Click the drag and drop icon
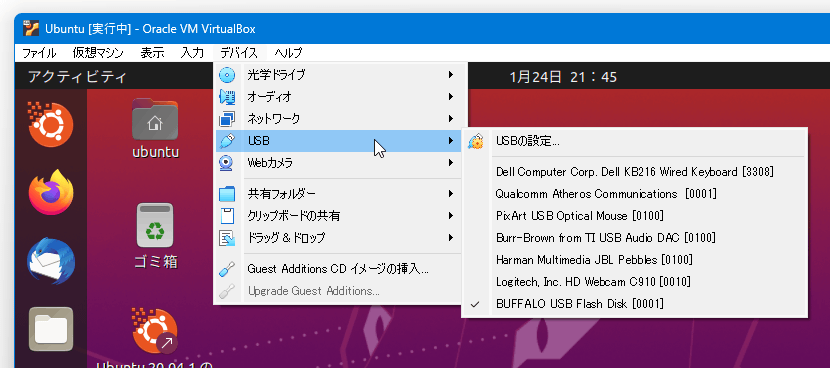 [x=227, y=238]
